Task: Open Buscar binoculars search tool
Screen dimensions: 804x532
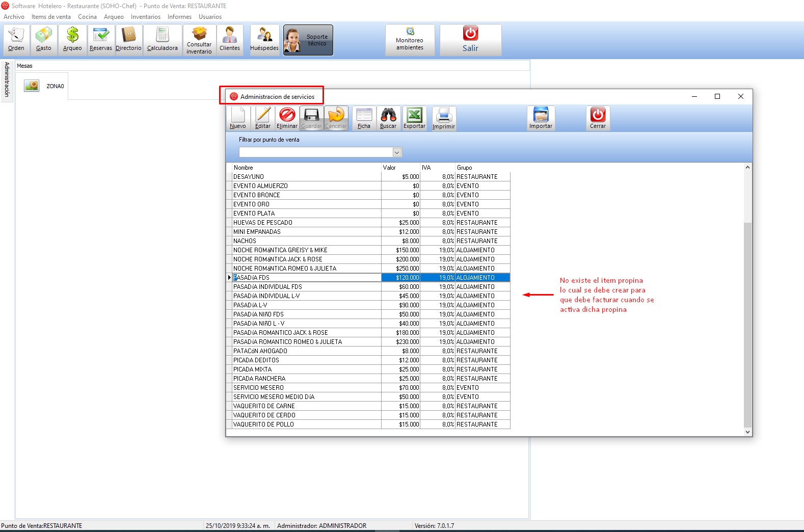Action: coord(388,118)
